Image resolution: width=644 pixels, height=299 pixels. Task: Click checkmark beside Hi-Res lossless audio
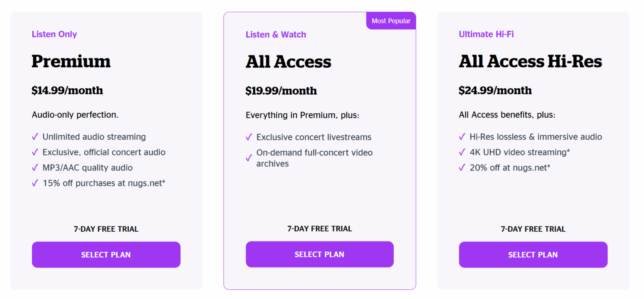pyautogui.click(x=462, y=137)
